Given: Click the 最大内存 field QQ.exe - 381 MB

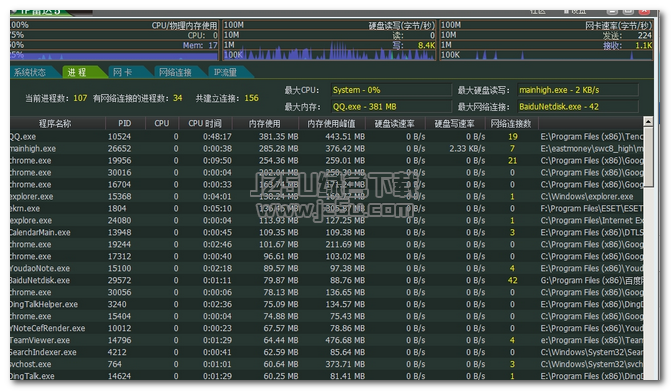Looking at the screenshot, I should [391, 107].
